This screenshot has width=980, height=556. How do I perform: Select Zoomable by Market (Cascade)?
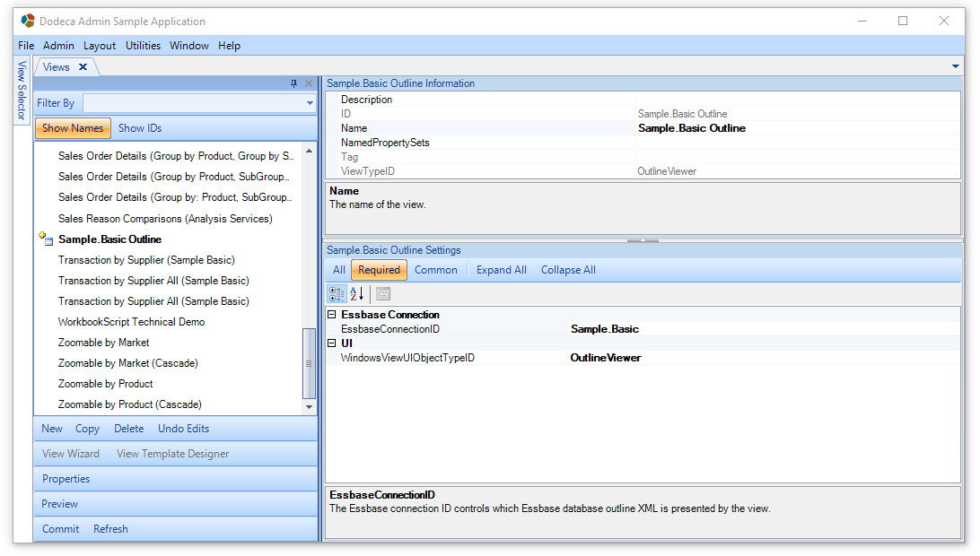click(128, 363)
